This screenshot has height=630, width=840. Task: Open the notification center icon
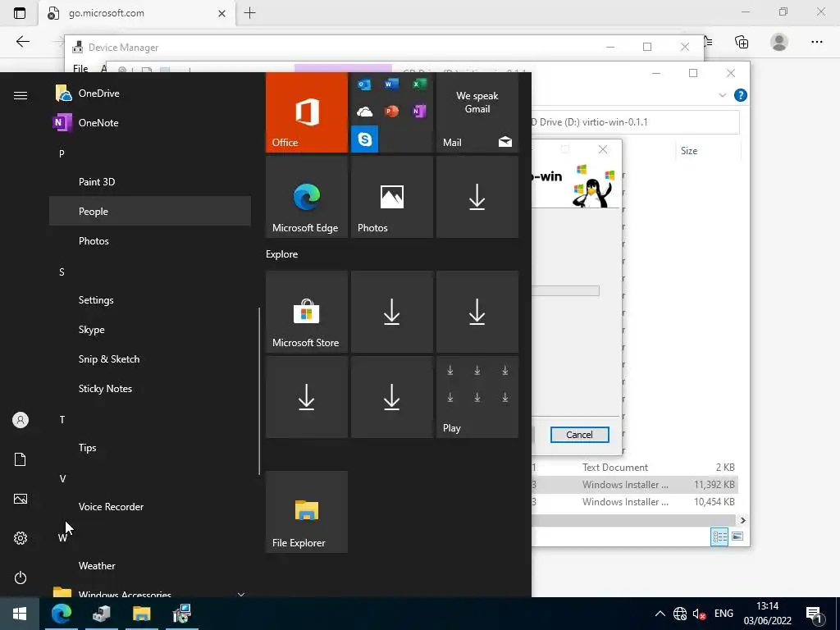815,614
